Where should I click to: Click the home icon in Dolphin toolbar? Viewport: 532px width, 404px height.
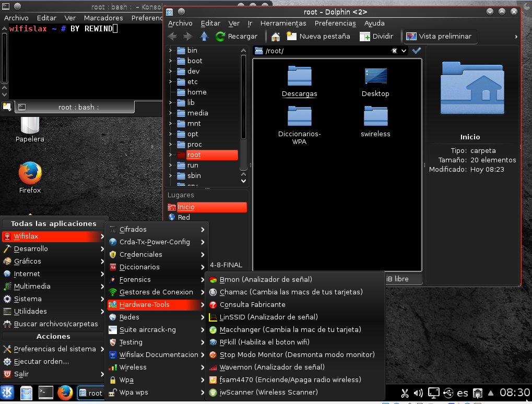pos(276,37)
